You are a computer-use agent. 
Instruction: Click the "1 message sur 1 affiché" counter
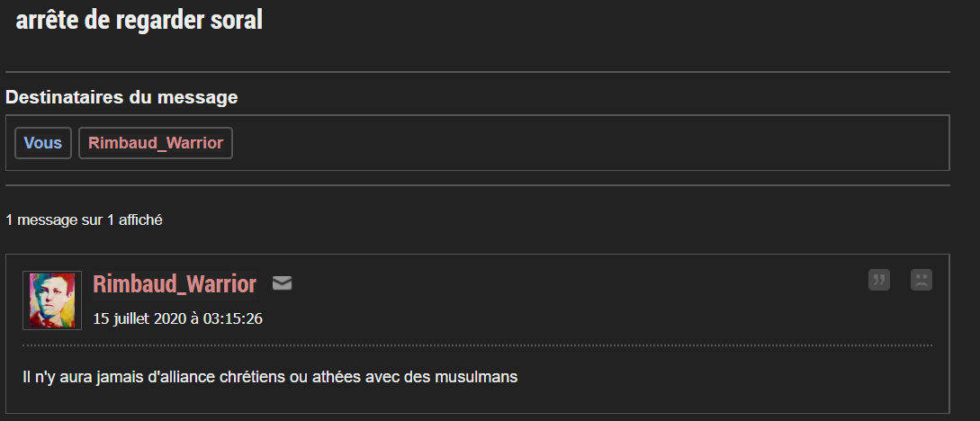point(84,219)
